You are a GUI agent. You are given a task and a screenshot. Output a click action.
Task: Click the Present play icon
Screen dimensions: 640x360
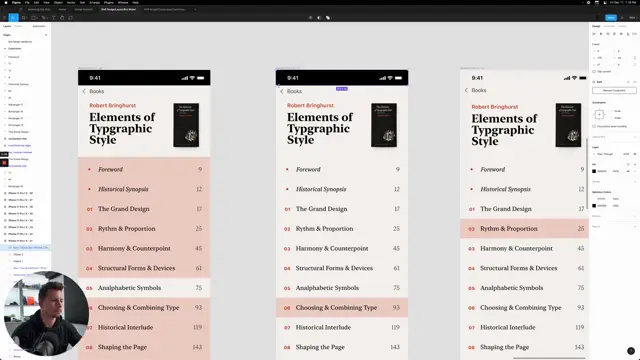point(622,18)
